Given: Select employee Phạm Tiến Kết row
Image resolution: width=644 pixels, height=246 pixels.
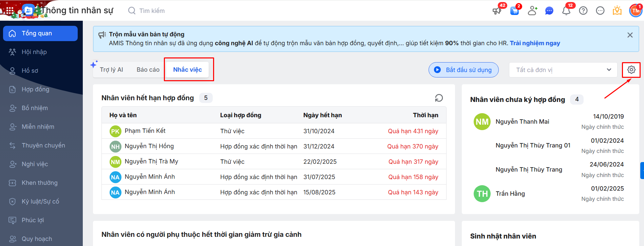Looking at the screenshot, I should tap(145, 131).
